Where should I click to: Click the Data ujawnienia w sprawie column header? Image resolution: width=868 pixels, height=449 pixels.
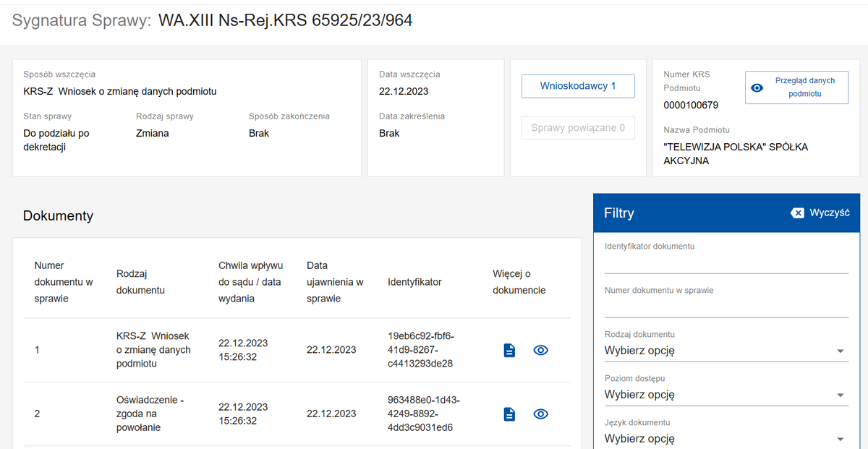pyautogui.click(x=335, y=282)
